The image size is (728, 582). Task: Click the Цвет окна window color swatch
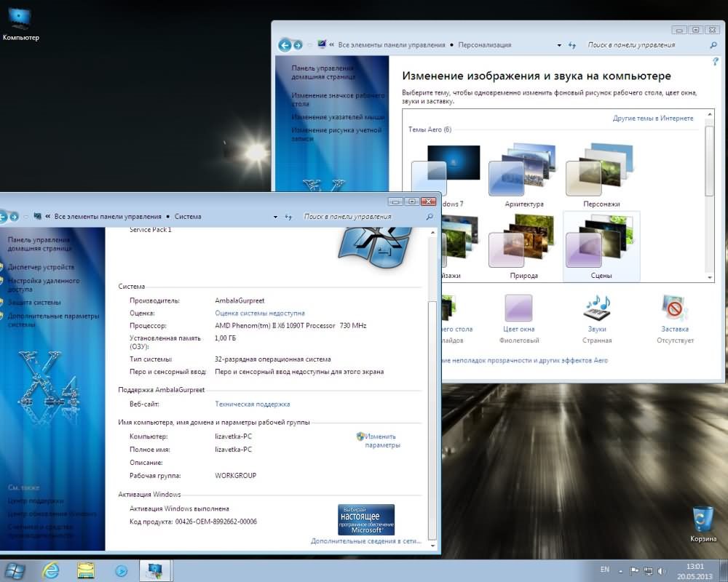pyautogui.click(x=518, y=310)
